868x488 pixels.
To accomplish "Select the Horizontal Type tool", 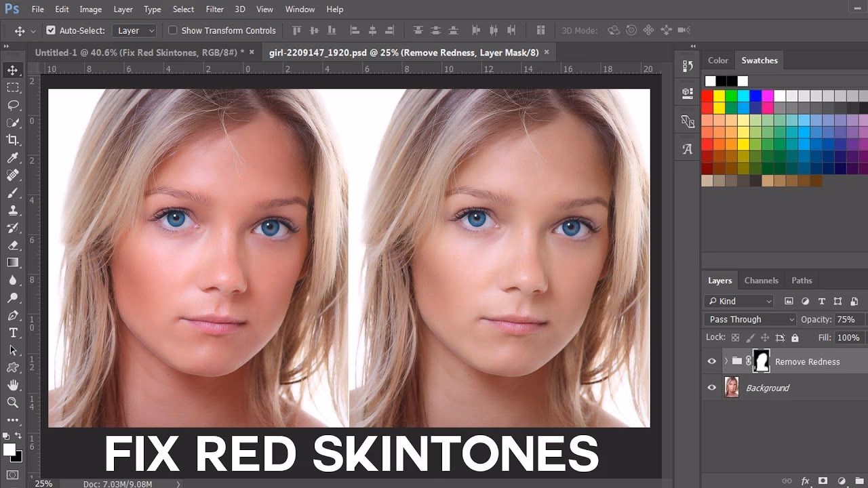I will (13, 333).
